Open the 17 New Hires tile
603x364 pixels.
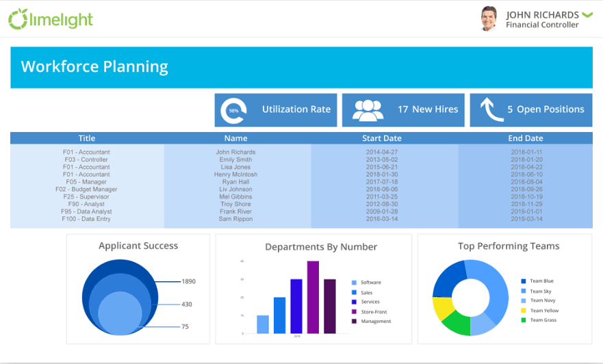[403, 110]
